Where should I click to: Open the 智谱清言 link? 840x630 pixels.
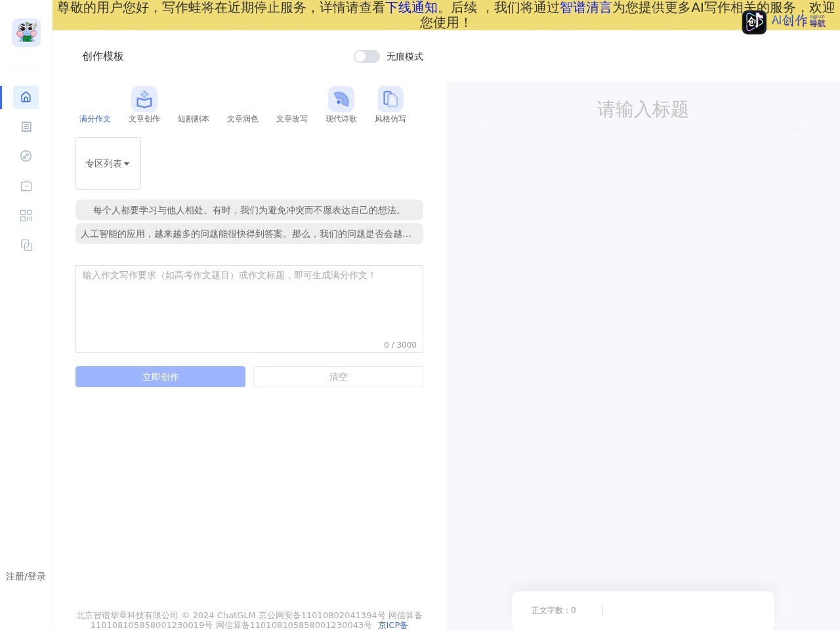tap(585, 8)
